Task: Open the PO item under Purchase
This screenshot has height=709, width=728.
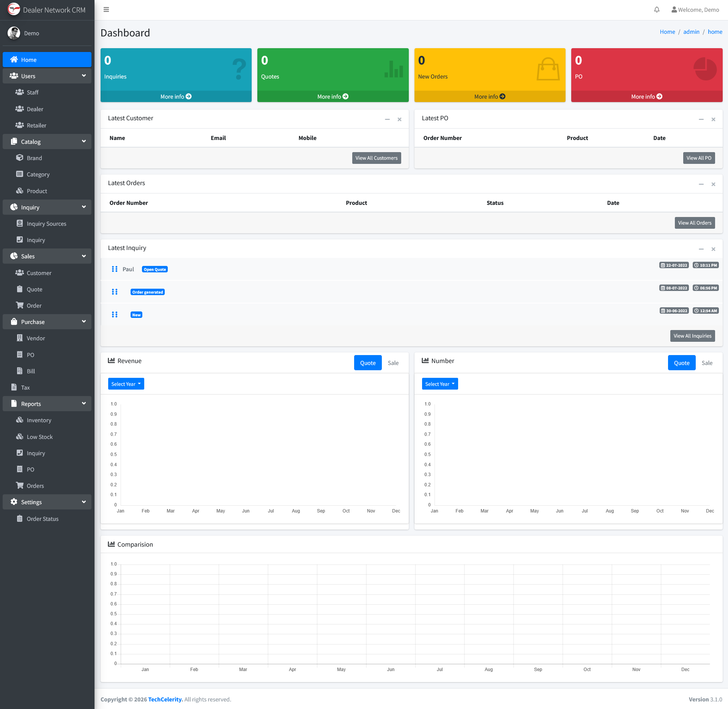Action: coord(47,355)
